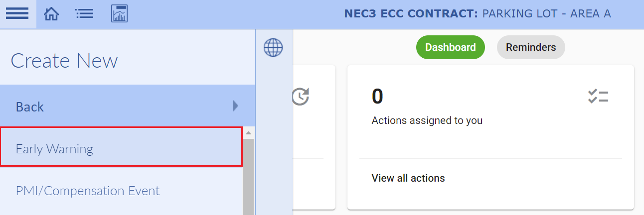Click the Create New menu scrollbar thumb
644x215 pixels.
click(x=248, y=174)
